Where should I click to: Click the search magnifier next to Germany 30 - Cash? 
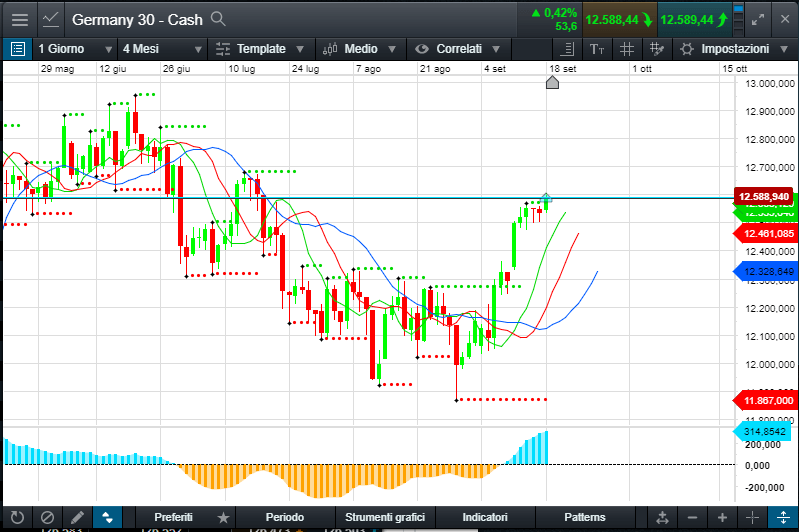pos(218,18)
